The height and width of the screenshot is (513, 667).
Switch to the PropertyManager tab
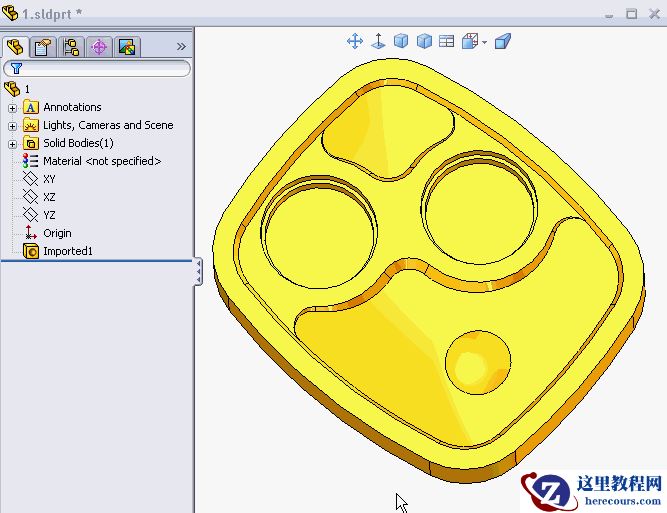(x=43, y=47)
